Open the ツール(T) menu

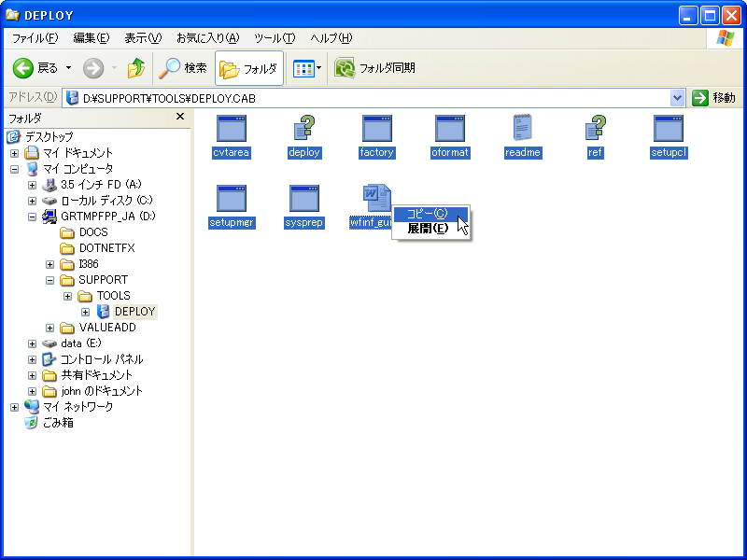tap(275, 38)
